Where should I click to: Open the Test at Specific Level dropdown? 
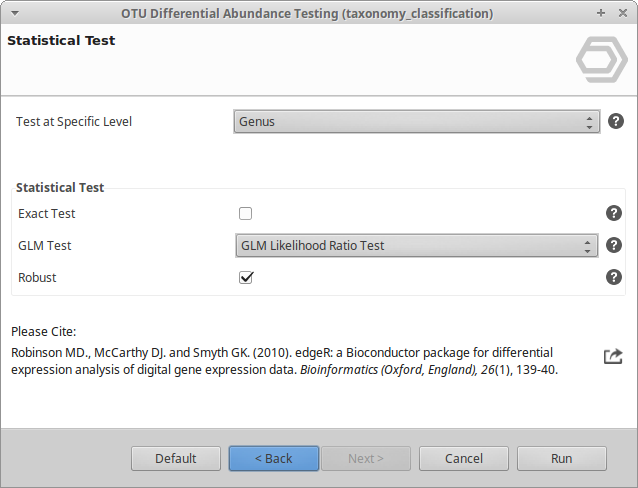coord(416,122)
